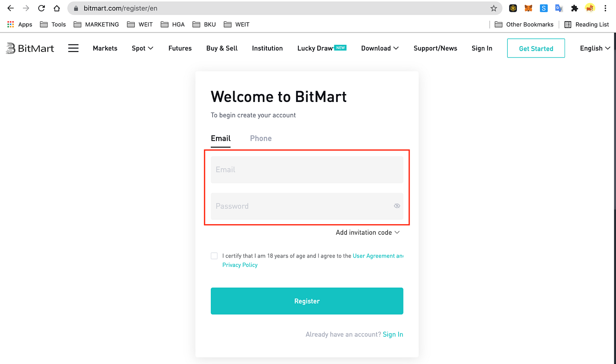The height and width of the screenshot is (364, 616).
Task: Open the Futures menu item
Action: click(x=180, y=48)
